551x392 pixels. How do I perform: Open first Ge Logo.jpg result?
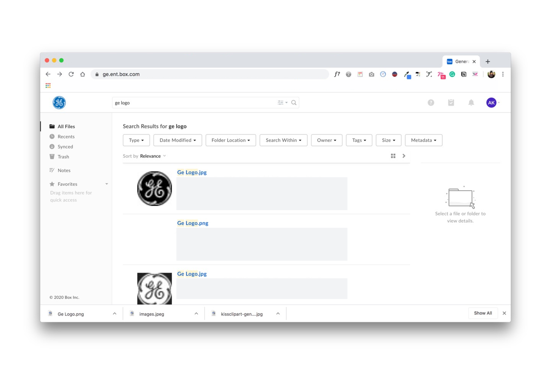click(192, 172)
